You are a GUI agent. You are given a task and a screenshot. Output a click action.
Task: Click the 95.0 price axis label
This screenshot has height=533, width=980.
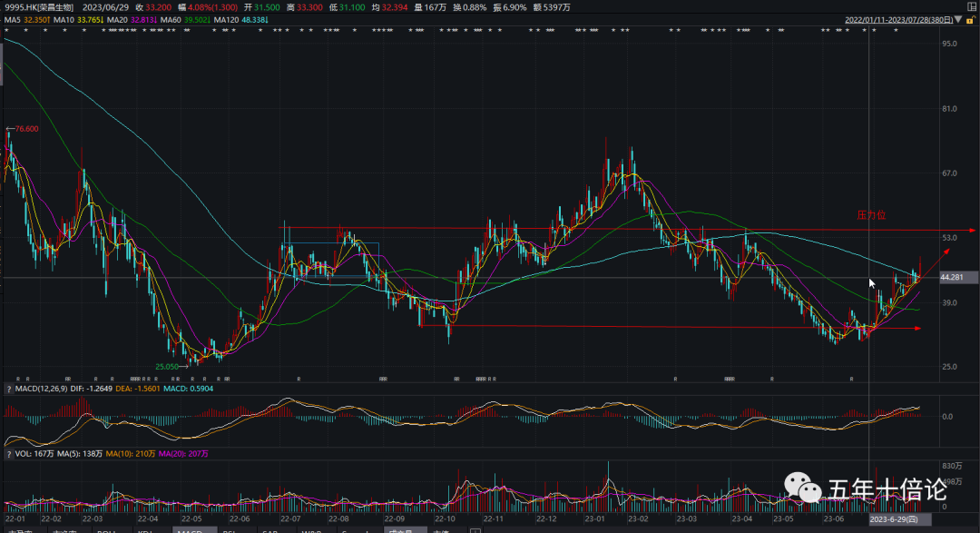[949, 44]
